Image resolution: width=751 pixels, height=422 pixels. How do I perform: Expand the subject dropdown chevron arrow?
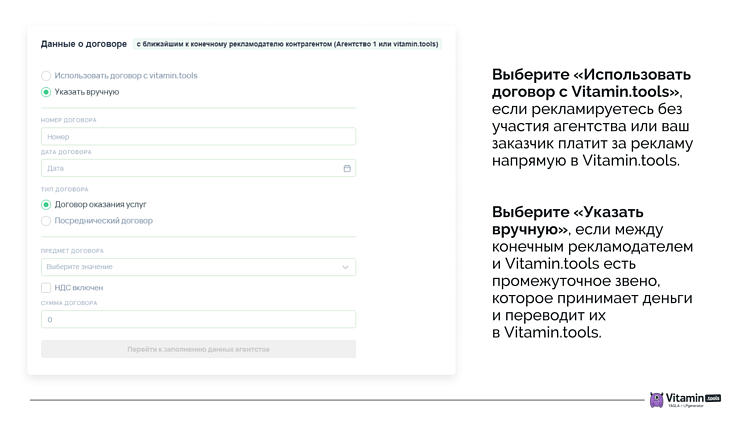tap(345, 267)
